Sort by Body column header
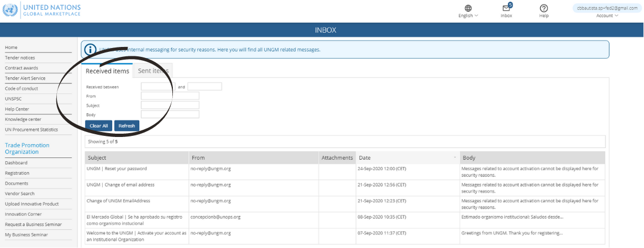Screen dimensions: 644x248 tap(532, 157)
